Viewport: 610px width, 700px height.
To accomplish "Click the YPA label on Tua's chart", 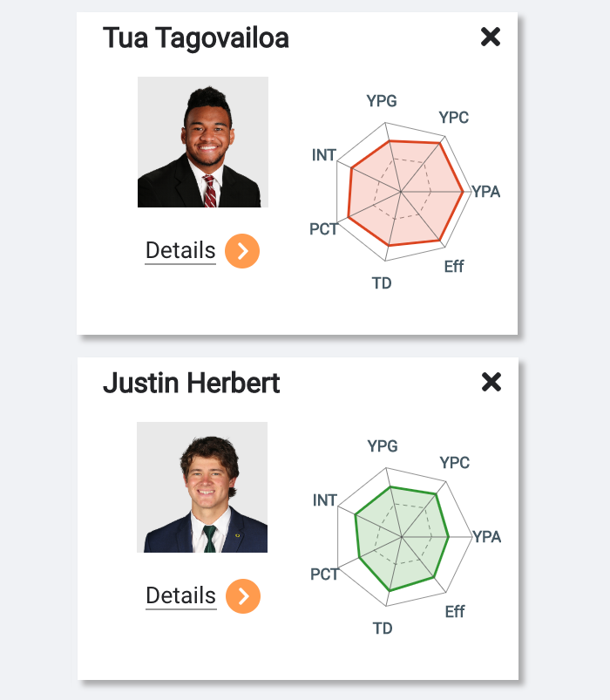I will pyautogui.click(x=486, y=192).
